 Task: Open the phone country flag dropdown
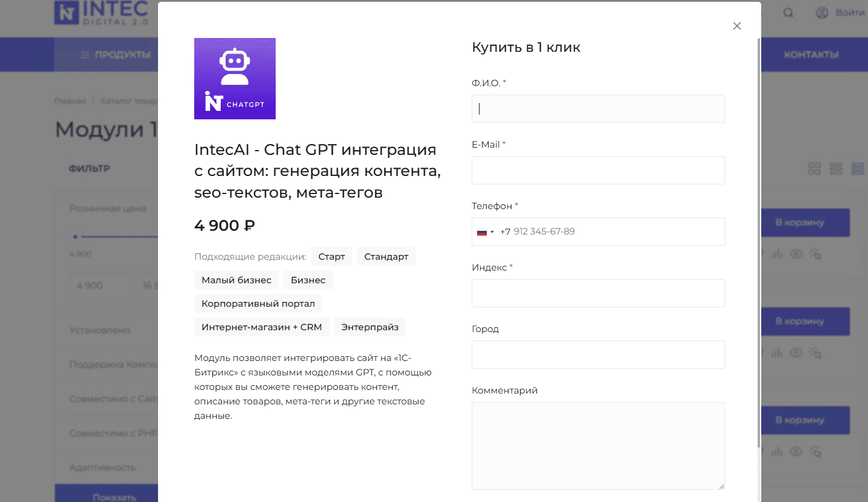tap(486, 232)
